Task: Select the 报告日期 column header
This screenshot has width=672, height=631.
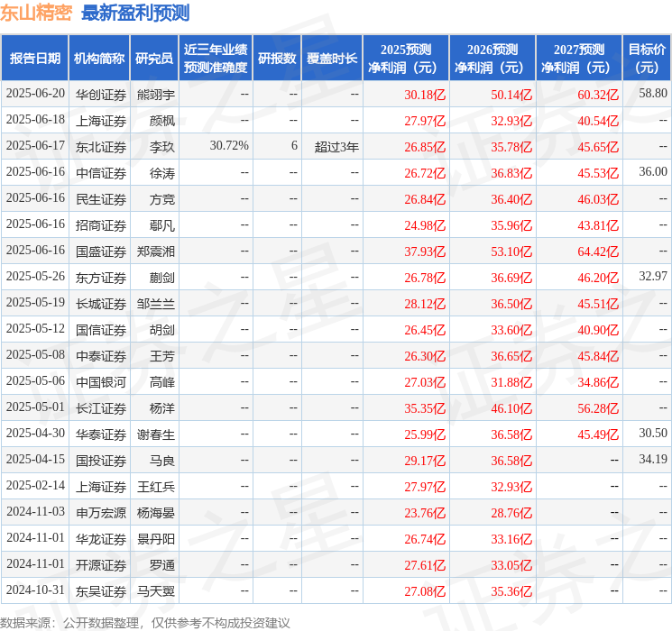Action: 34,59
